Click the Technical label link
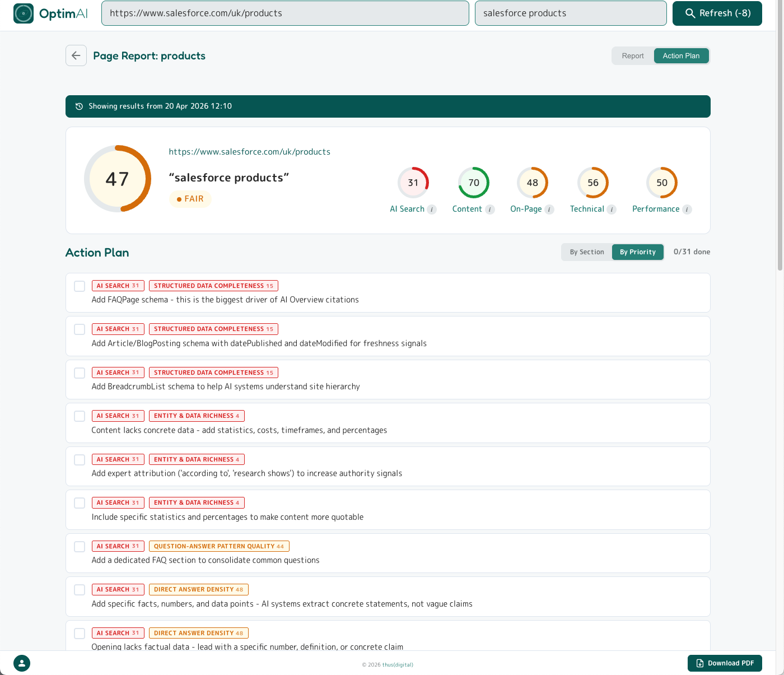The height and width of the screenshot is (675, 784). click(587, 209)
